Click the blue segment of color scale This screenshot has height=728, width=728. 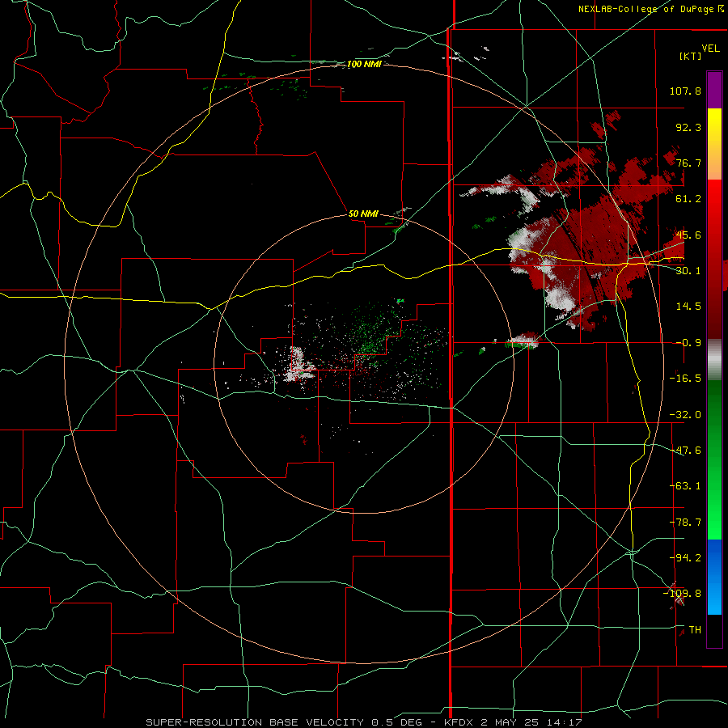pos(714,577)
